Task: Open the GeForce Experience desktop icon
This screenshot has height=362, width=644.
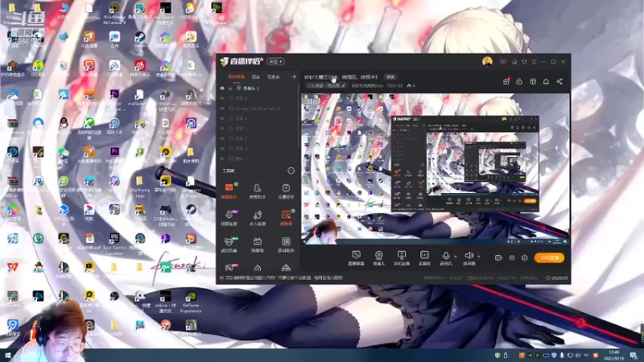Action: (x=191, y=301)
